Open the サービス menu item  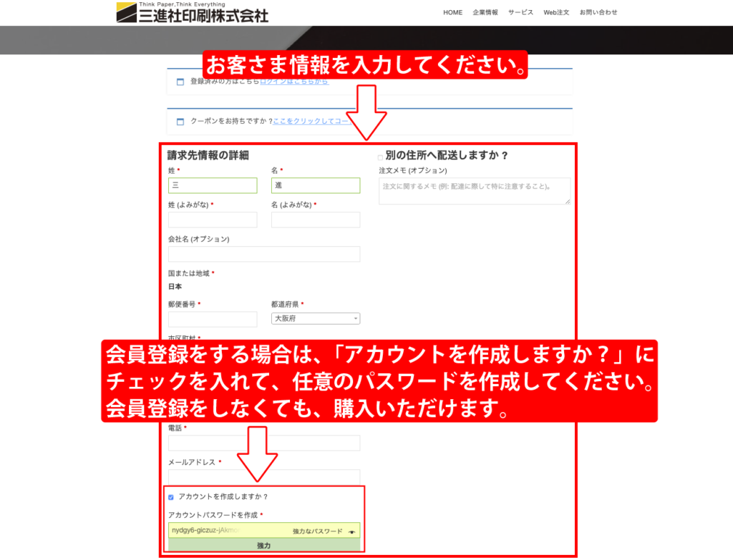(x=520, y=13)
